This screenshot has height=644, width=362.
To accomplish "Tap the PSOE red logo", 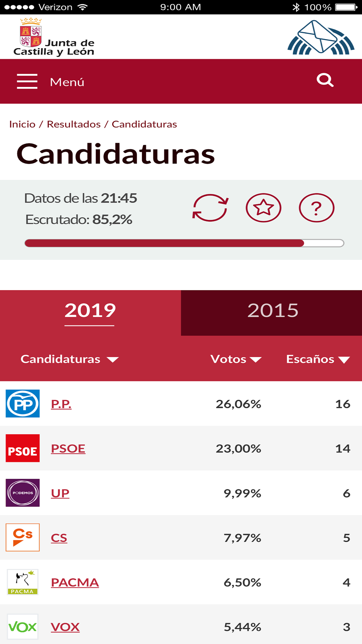I will pyautogui.click(x=23, y=448).
